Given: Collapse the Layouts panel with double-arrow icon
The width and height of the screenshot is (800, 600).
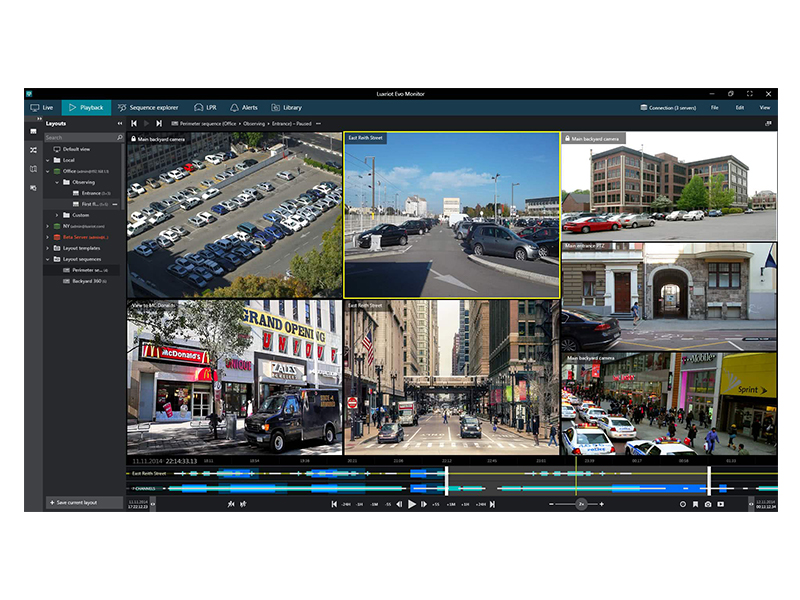Looking at the screenshot, I should click(120, 123).
